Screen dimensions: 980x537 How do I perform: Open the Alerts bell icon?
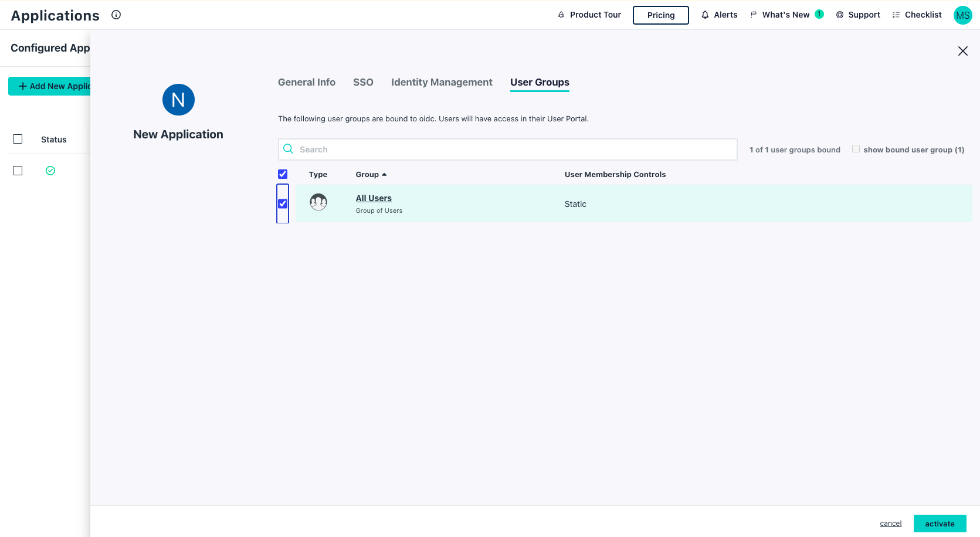705,15
